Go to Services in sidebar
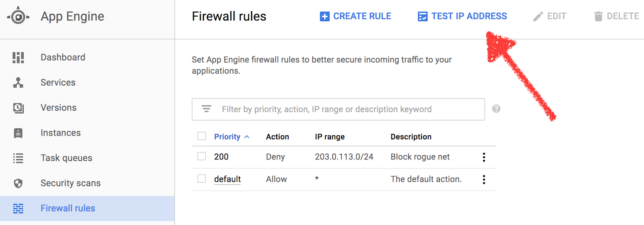The width and height of the screenshot is (644, 225). pyautogui.click(x=58, y=82)
